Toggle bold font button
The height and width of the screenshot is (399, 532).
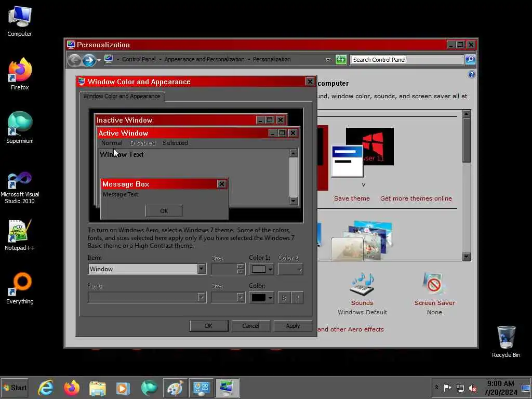pyautogui.click(x=284, y=298)
